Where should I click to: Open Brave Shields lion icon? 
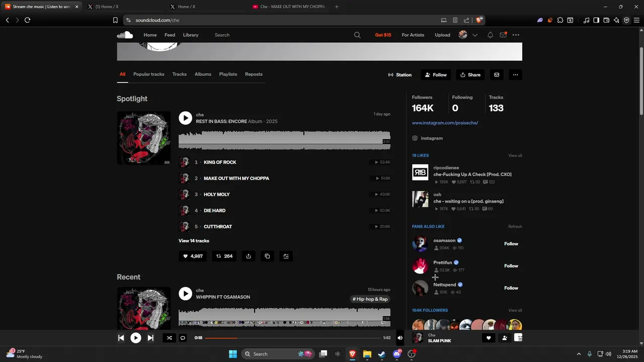(x=478, y=20)
